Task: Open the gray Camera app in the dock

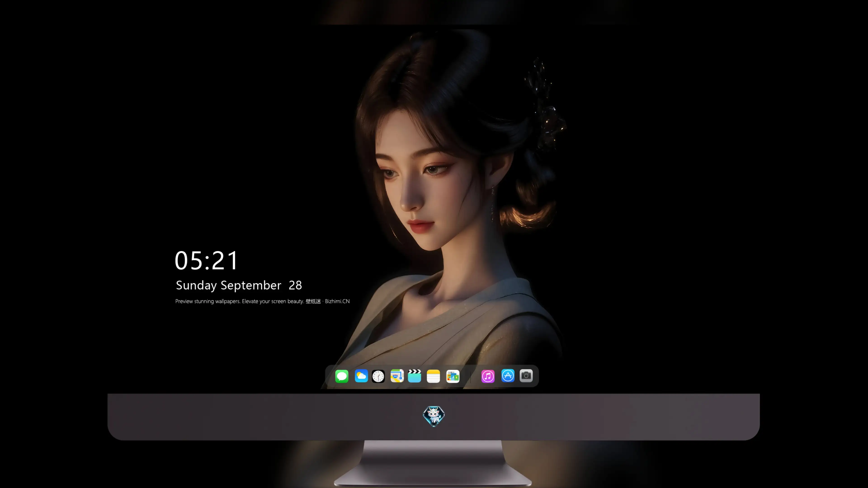Action: point(526,375)
